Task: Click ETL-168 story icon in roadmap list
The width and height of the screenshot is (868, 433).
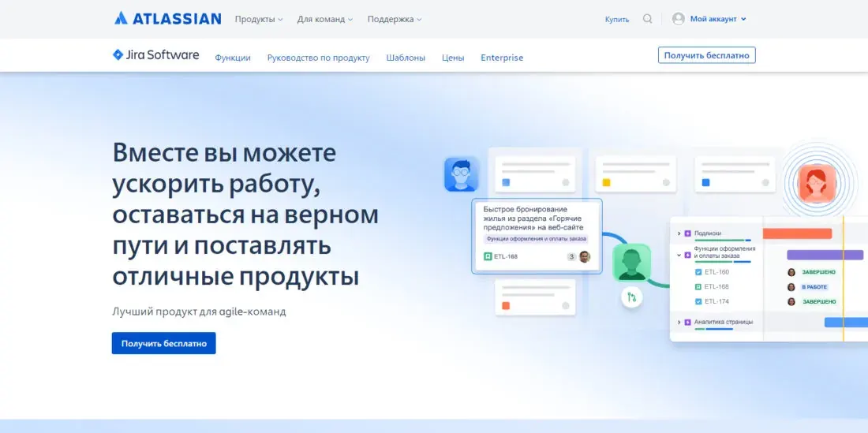Action: [x=698, y=287]
